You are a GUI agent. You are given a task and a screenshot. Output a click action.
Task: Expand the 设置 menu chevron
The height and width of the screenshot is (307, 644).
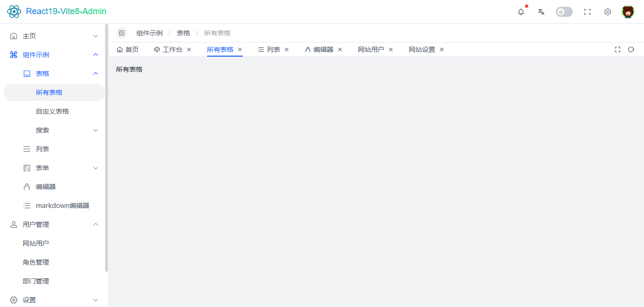coord(96,300)
